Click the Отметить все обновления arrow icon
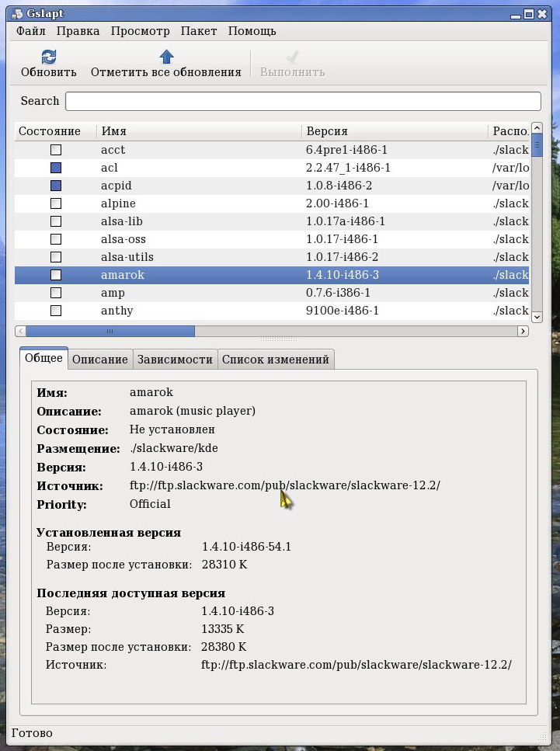 (x=166, y=57)
